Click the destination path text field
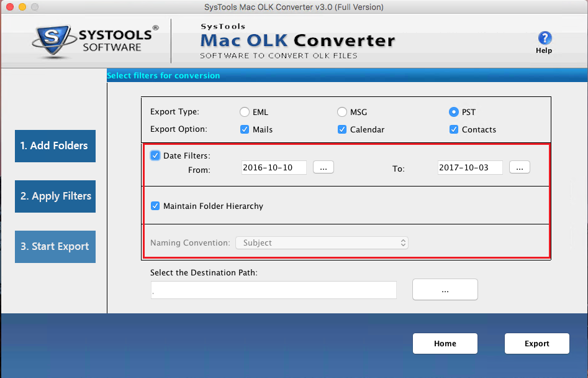 [x=274, y=290]
